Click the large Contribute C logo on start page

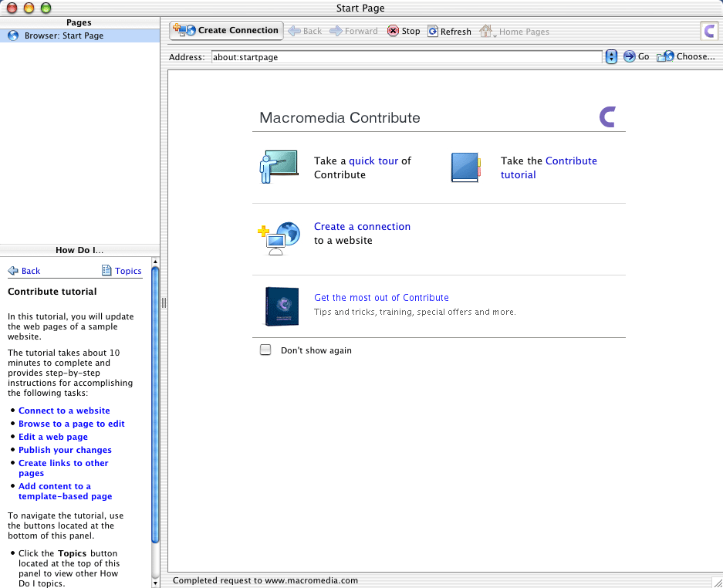coord(608,117)
